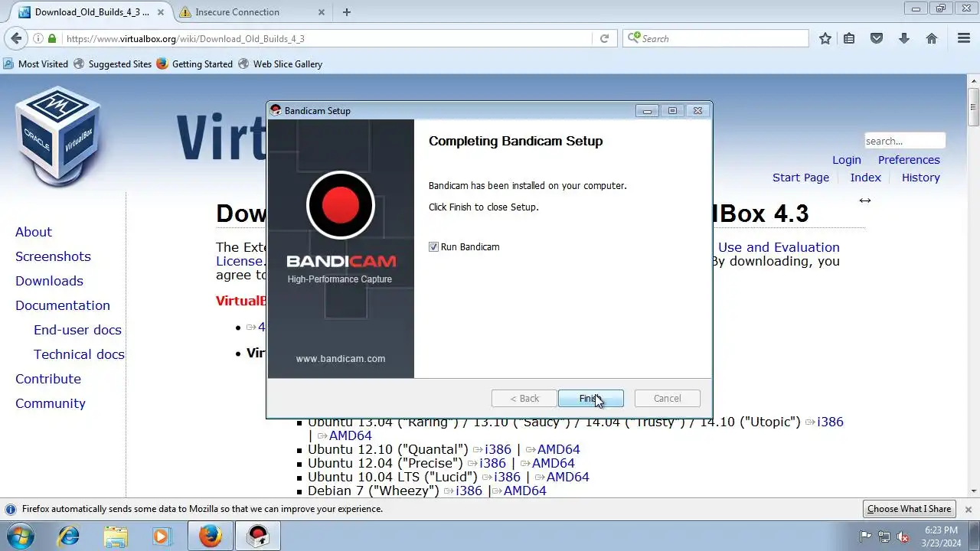Open the Preferences link
Viewport: 980px width, 551px height.
point(909,160)
